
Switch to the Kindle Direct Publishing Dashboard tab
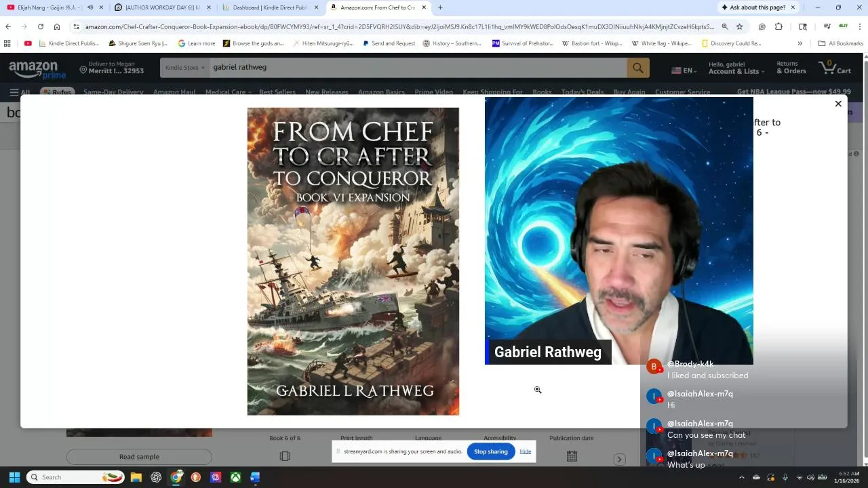(270, 7)
